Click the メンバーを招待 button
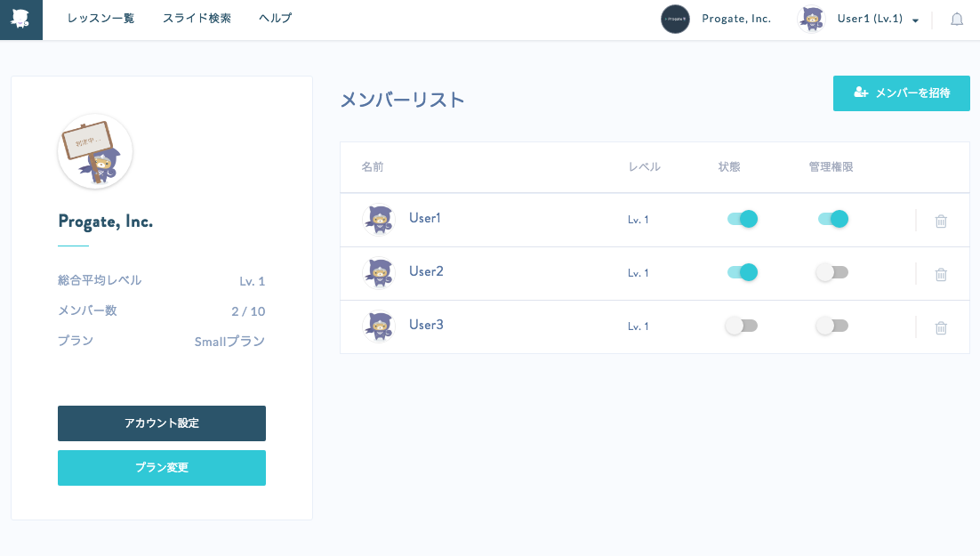The height and width of the screenshot is (556, 980). click(x=901, y=93)
